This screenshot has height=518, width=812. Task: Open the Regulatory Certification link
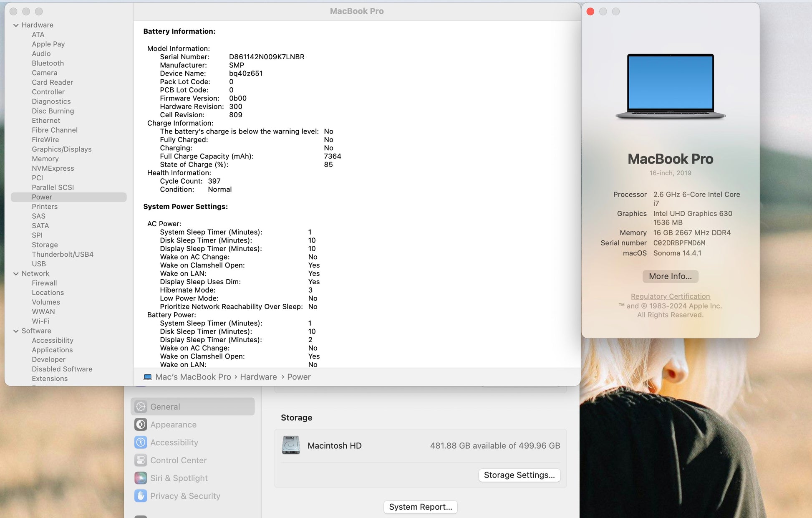click(x=670, y=296)
